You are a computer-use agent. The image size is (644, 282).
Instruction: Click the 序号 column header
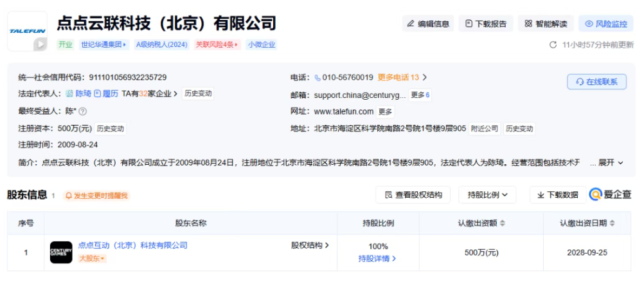coord(26,223)
